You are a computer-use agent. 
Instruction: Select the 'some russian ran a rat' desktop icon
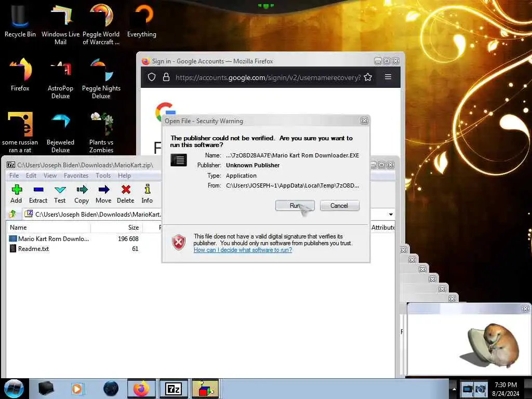[20, 133]
